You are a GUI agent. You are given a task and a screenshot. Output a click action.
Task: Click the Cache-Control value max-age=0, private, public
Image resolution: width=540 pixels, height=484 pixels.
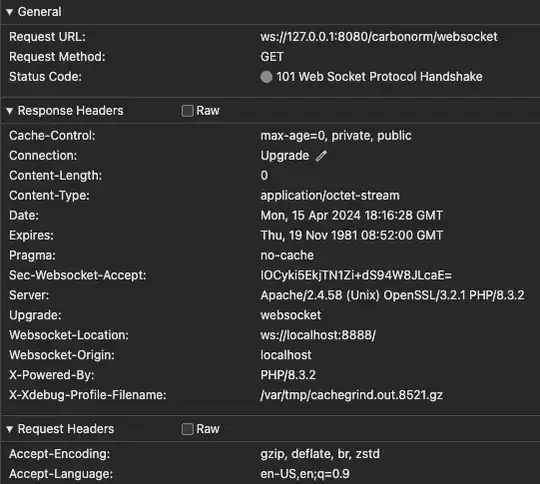pos(336,136)
